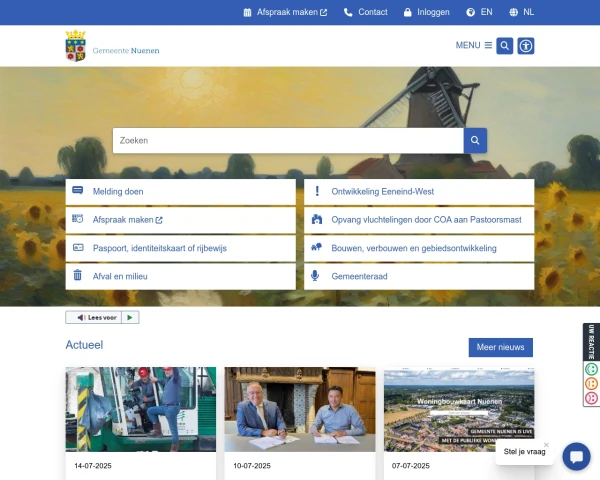Open the Contact link in top bar
Screen dimensions: 600x480
pos(373,12)
